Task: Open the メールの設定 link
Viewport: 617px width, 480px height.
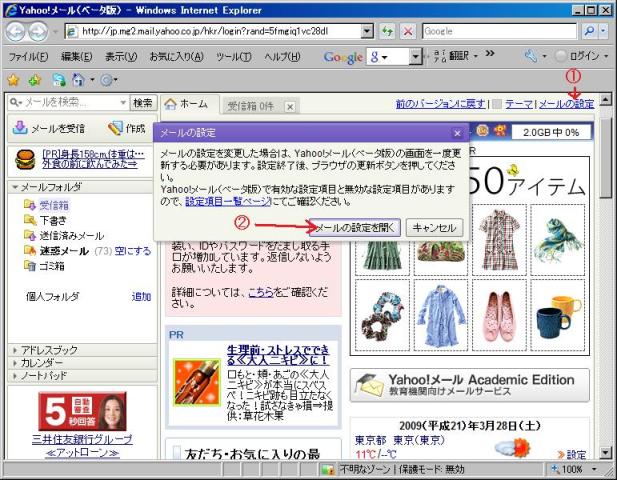Action: pos(566,104)
